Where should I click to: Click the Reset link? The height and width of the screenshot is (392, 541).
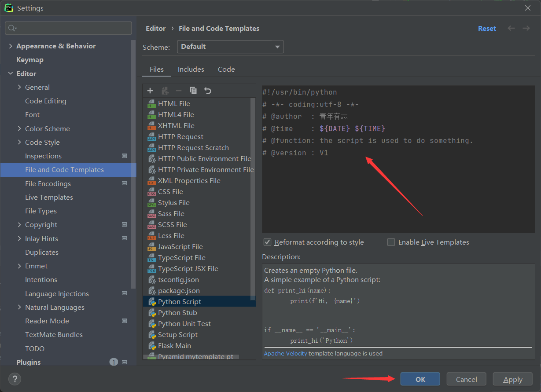click(x=487, y=28)
